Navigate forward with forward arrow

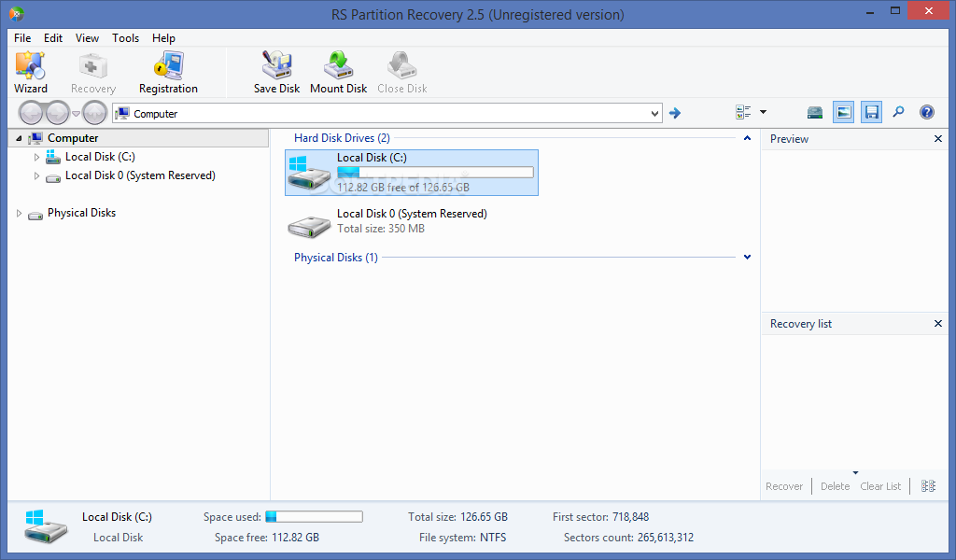[x=57, y=113]
